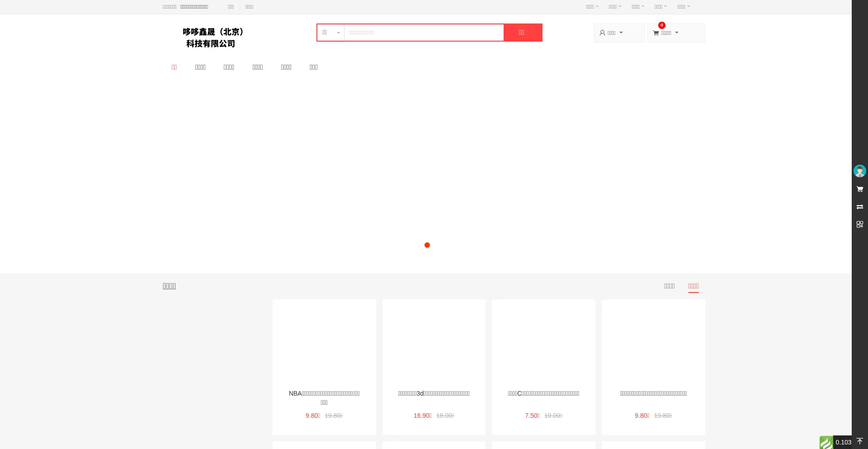Expand the middle of five top-bar dropdowns
Viewport: 868px width, 449px height.
[x=638, y=7]
